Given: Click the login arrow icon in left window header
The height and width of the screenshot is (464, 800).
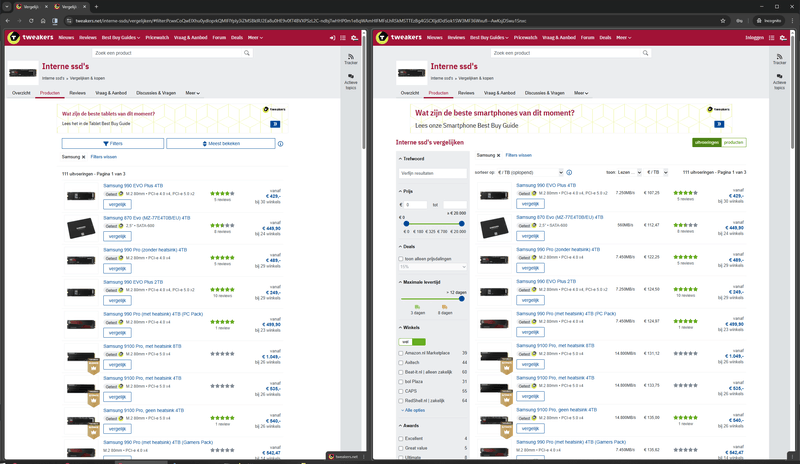Looking at the screenshot, I should coord(332,38).
